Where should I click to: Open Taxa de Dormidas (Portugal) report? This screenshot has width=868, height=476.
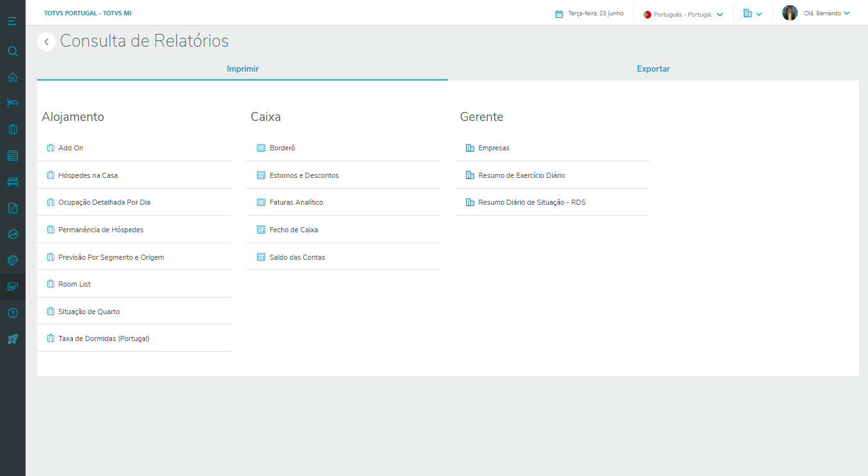pyautogui.click(x=104, y=338)
